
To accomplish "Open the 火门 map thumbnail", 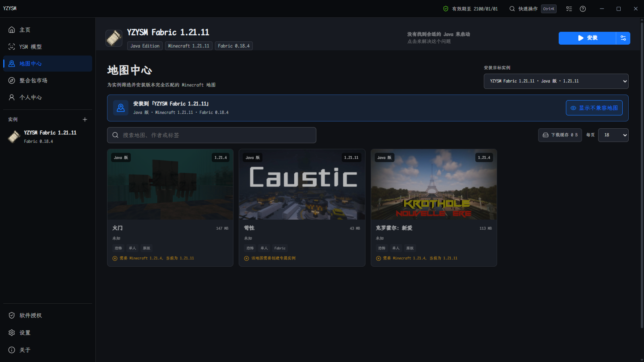I will (170, 185).
